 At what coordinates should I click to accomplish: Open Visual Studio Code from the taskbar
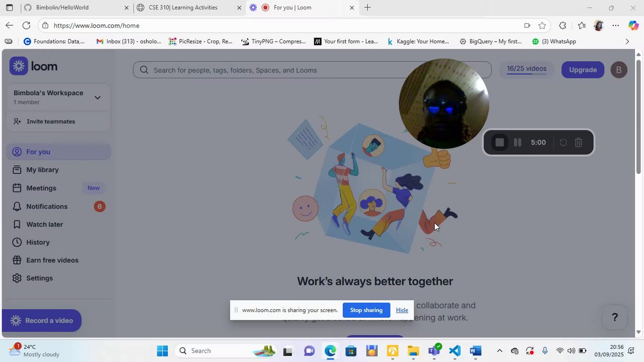coord(454,351)
